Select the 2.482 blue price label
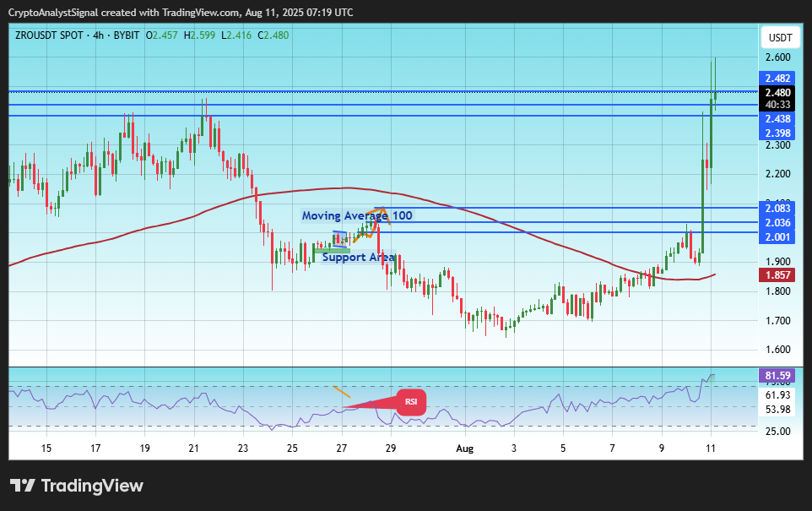Screen dimensions: 812x511 pyautogui.click(x=777, y=79)
